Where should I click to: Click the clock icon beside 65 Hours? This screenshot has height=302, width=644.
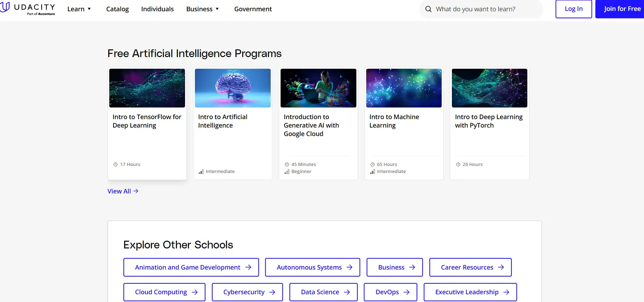(372, 165)
